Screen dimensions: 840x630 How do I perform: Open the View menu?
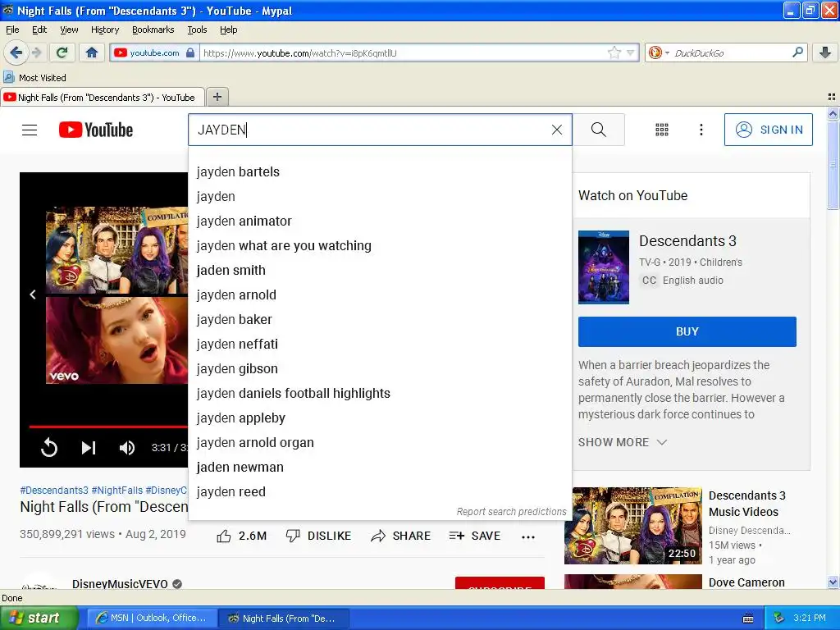click(x=69, y=30)
